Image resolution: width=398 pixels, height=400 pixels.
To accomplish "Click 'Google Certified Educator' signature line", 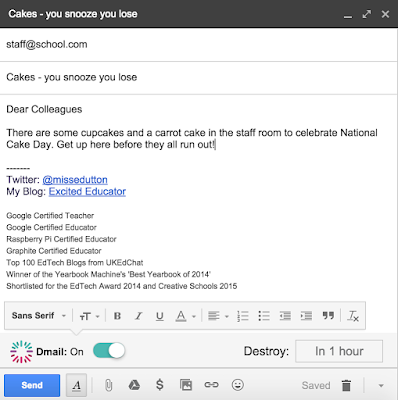I will 51,227.
